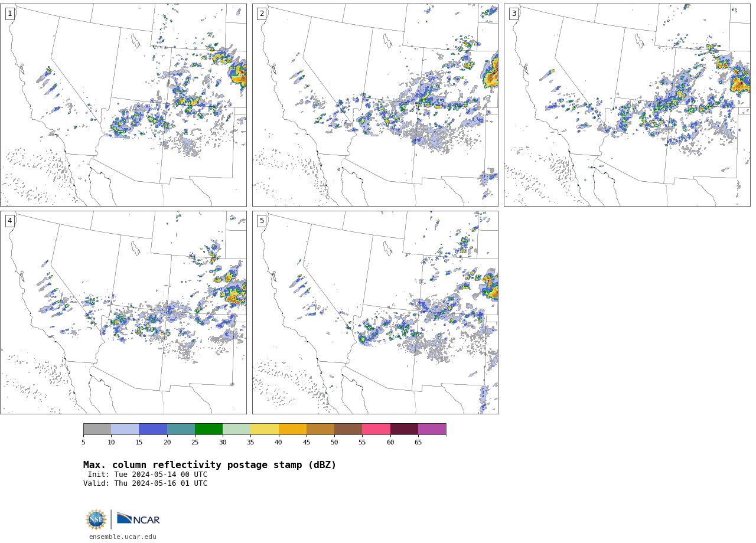756x543 pixels.
Task: Click the gray 5-10 dBZ color swatch
Action: tap(97, 429)
